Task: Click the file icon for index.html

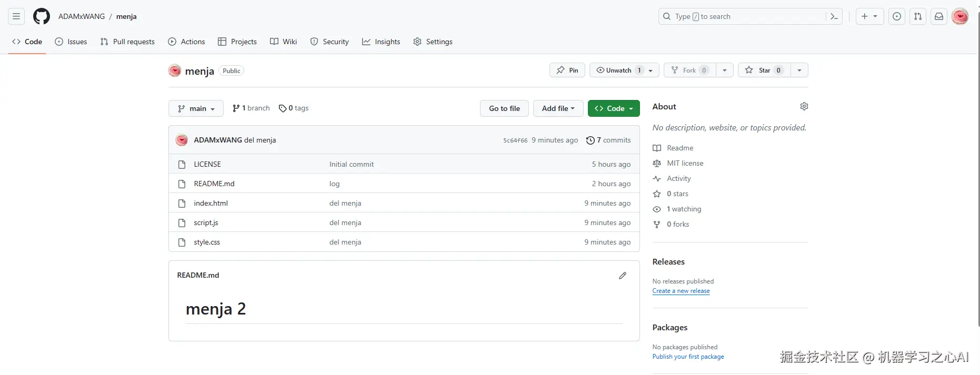Action: (182, 203)
